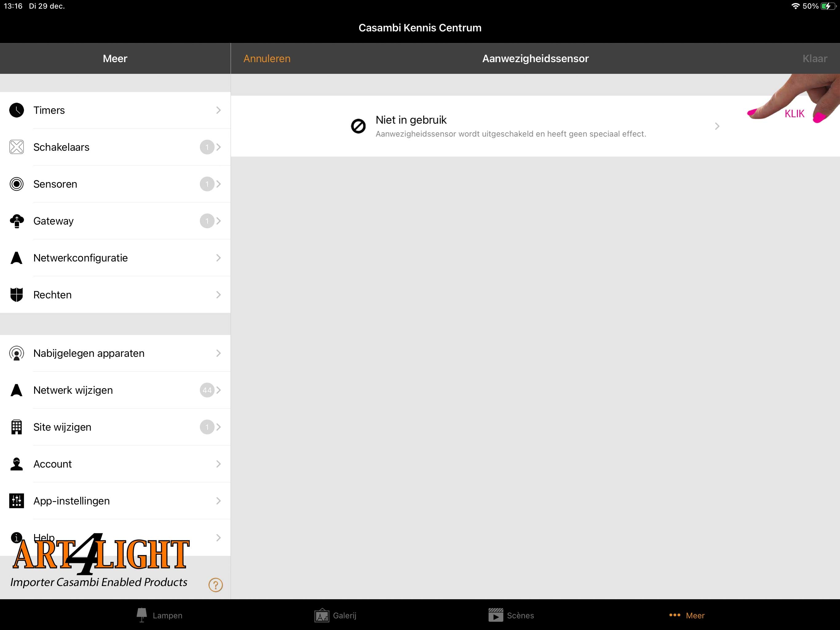This screenshot has width=840, height=630.
Task: Click the Netwerk wijzigen network icon
Action: coord(16,390)
